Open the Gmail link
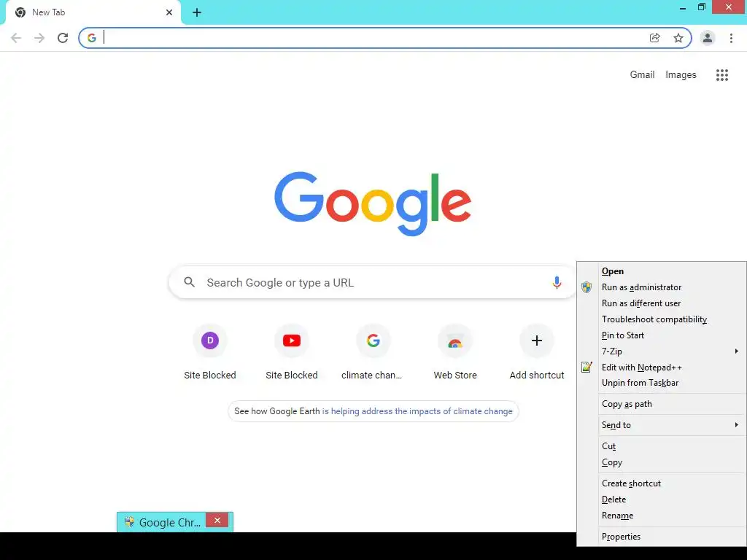 (642, 75)
